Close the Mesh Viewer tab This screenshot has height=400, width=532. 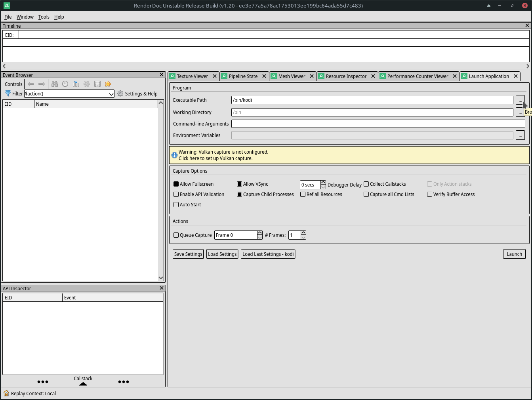pos(312,76)
